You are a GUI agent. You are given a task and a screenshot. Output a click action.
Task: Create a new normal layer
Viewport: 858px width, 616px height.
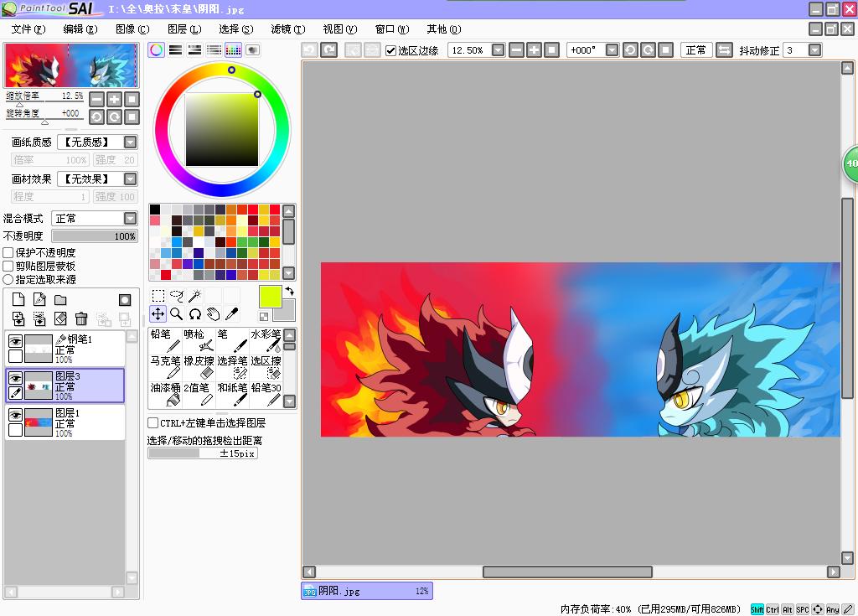[18, 299]
